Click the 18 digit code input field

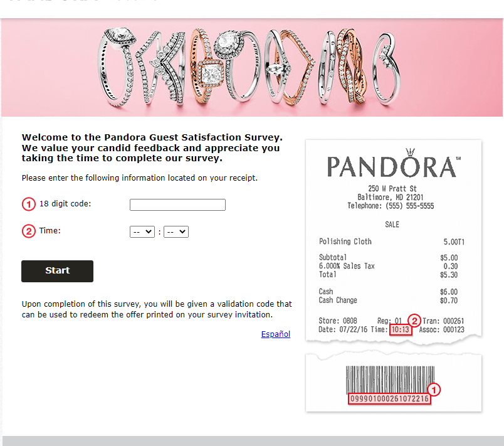click(x=177, y=205)
